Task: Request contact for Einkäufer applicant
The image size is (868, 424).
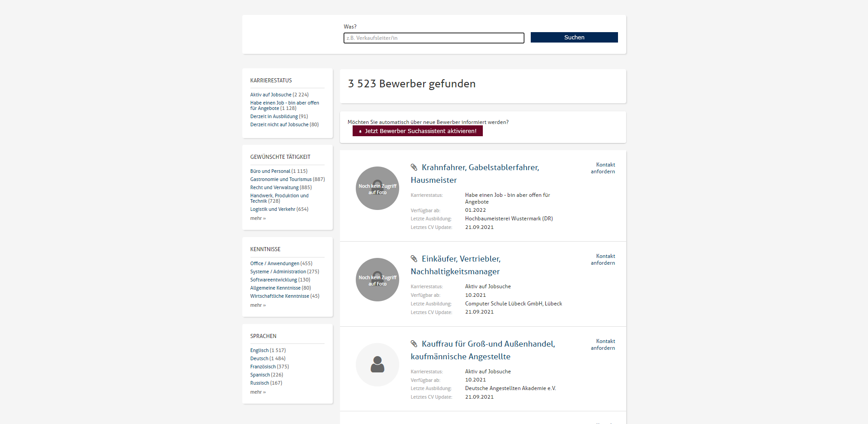Action: click(x=603, y=260)
